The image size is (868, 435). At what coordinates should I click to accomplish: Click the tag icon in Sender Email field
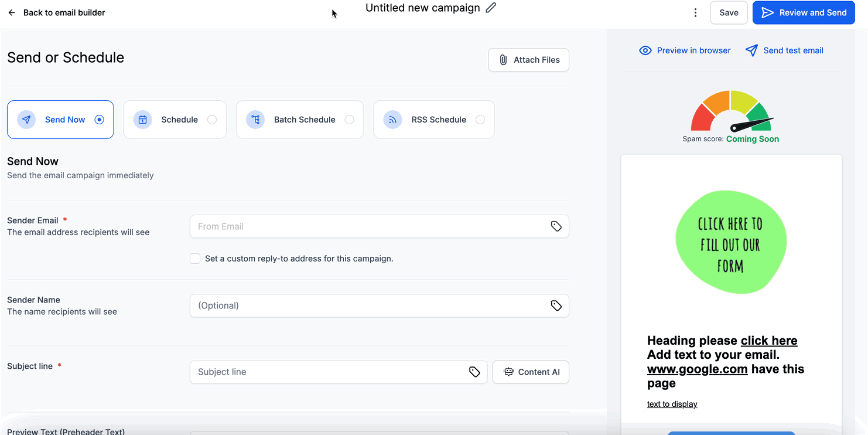[556, 226]
